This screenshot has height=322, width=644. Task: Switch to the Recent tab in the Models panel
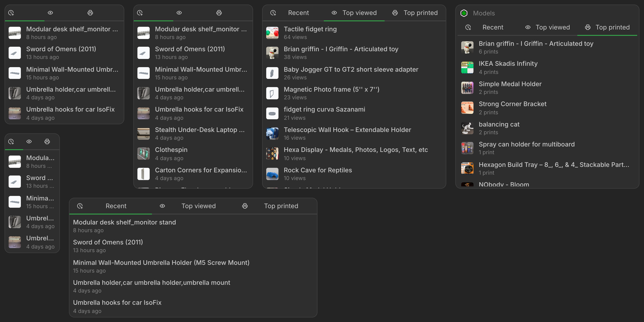tap(488, 27)
